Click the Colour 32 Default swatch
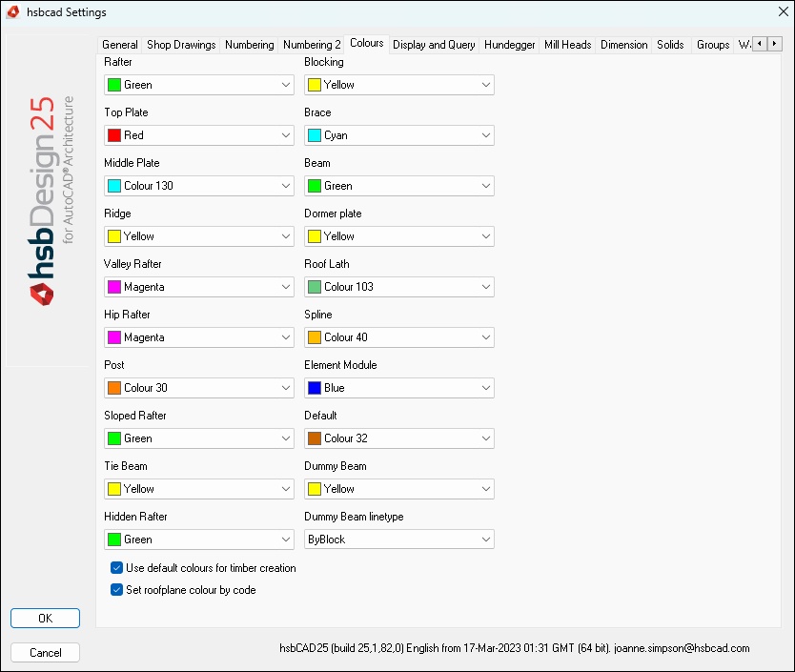 click(315, 438)
